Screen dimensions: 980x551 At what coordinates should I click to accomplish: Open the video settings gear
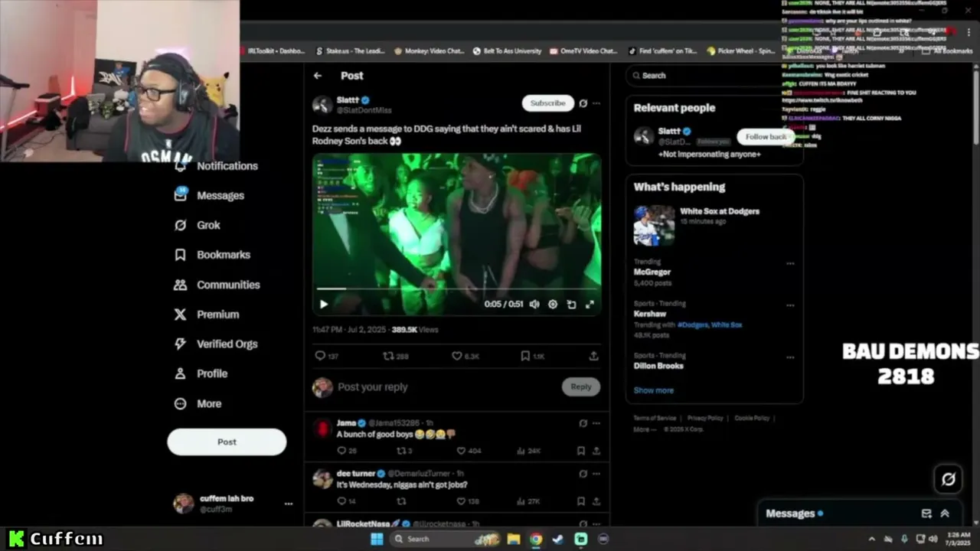pyautogui.click(x=553, y=305)
